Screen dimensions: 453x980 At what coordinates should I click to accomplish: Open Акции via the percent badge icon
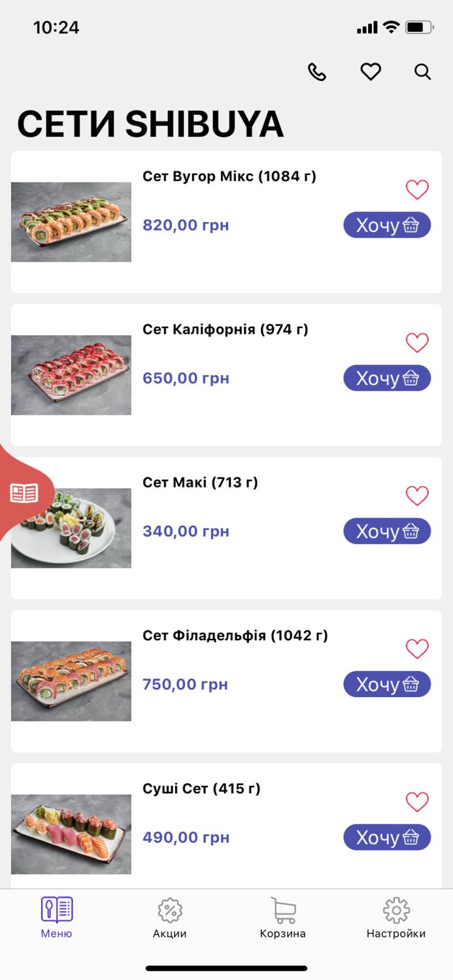169,909
